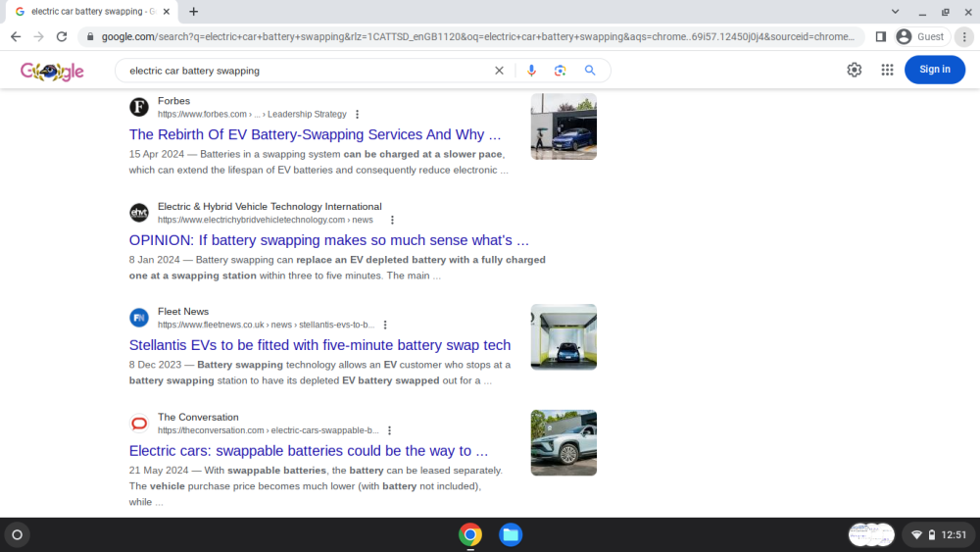Viewport: 980px width, 552px height.
Task: Open 'OPINION: If battery swapping makes so much sense' link
Action: tap(328, 240)
